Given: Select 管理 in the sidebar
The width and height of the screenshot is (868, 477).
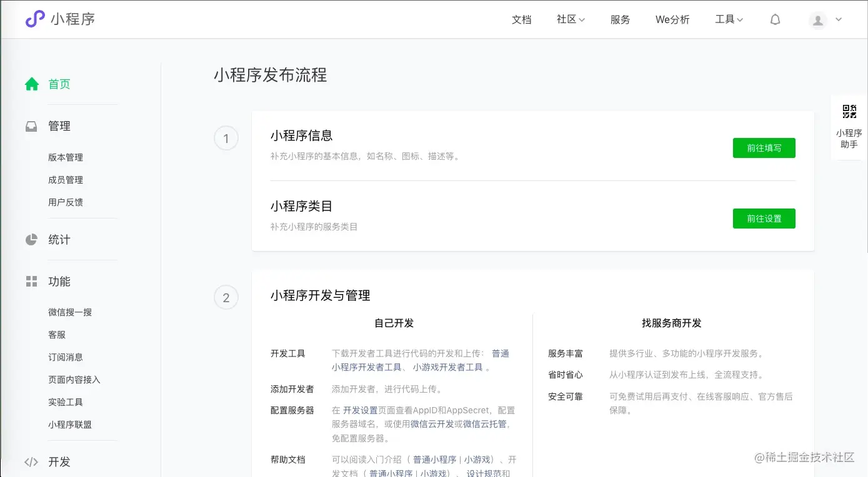Looking at the screenshot, I should tap(59, 126).
